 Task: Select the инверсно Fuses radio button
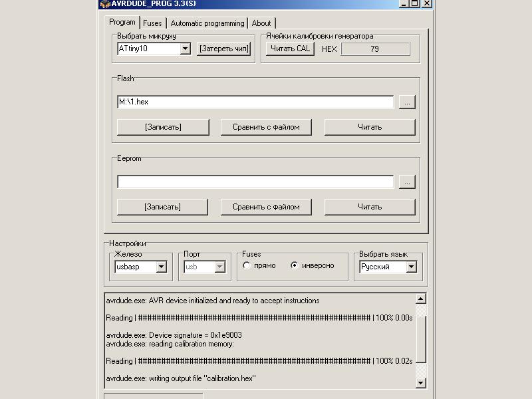(294, 265)
